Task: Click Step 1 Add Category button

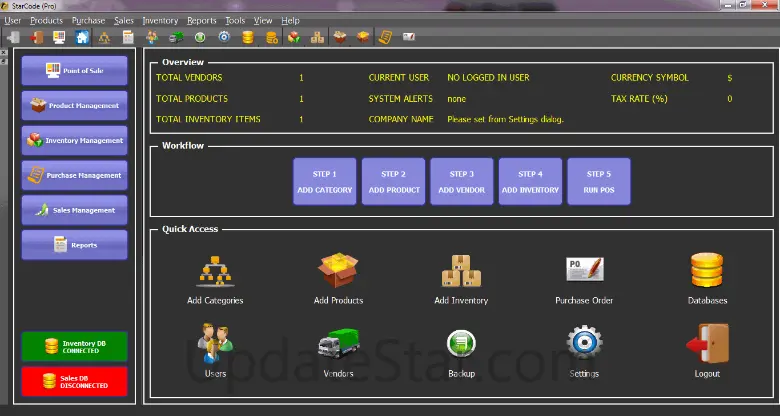Action: point(325,181)
